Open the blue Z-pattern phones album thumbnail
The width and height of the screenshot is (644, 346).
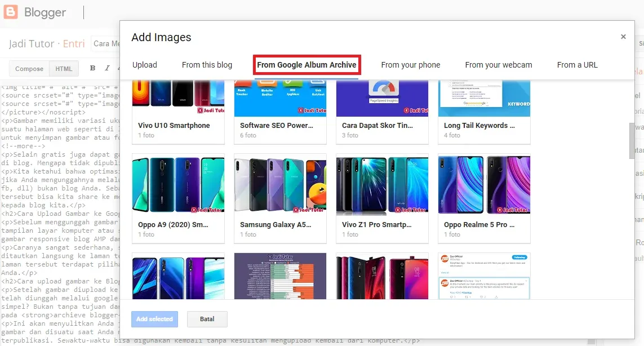pyautogui.click(x=178, y=276)
